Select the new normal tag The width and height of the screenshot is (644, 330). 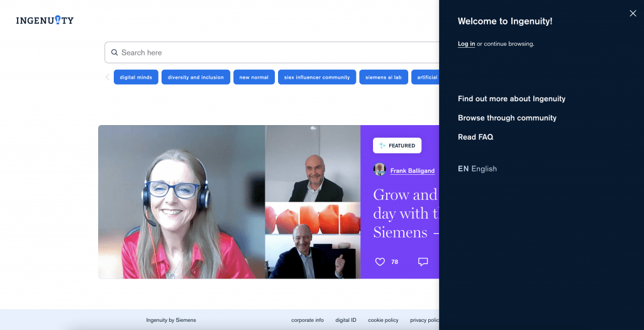click(254, 77)
